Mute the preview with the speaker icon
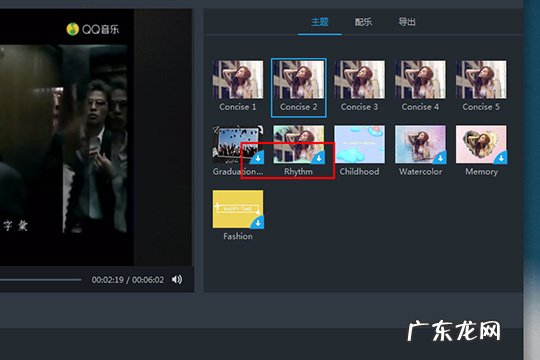 [x=177, y=279]
